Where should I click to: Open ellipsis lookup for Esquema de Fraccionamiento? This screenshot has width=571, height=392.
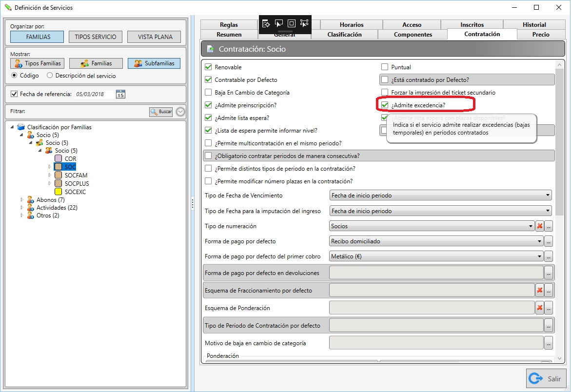tap(549, 291)
